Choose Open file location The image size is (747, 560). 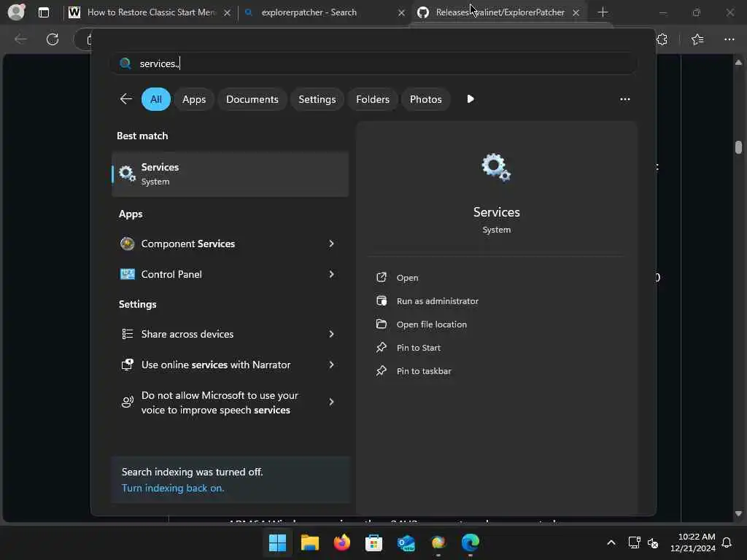pos(432,324)
